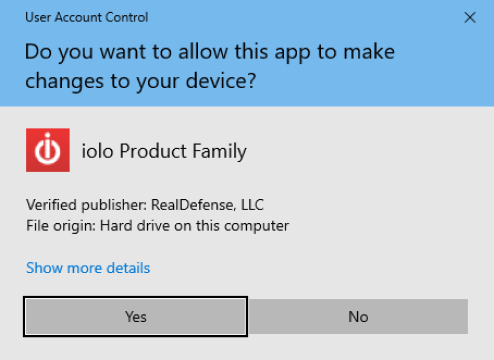Expand Show more details
Viewport: 494px width, 360px height.
pos(88,268)
